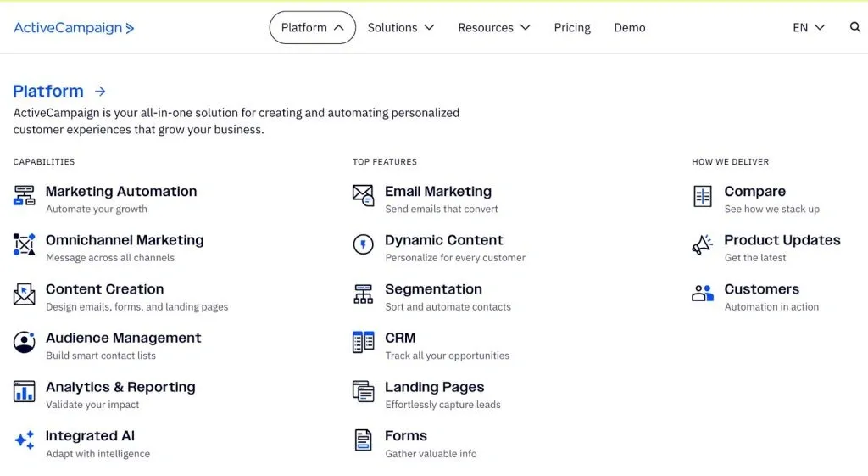Image resolution: width=868 pixels, height=476 pixels.
Task: Click 'Sort and automate contacts' text
Action: click(x=448, y=306)
